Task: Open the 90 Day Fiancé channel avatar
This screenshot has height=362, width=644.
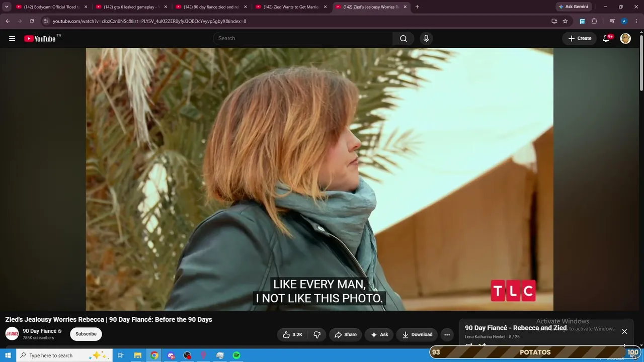Action: coord(12,334)
